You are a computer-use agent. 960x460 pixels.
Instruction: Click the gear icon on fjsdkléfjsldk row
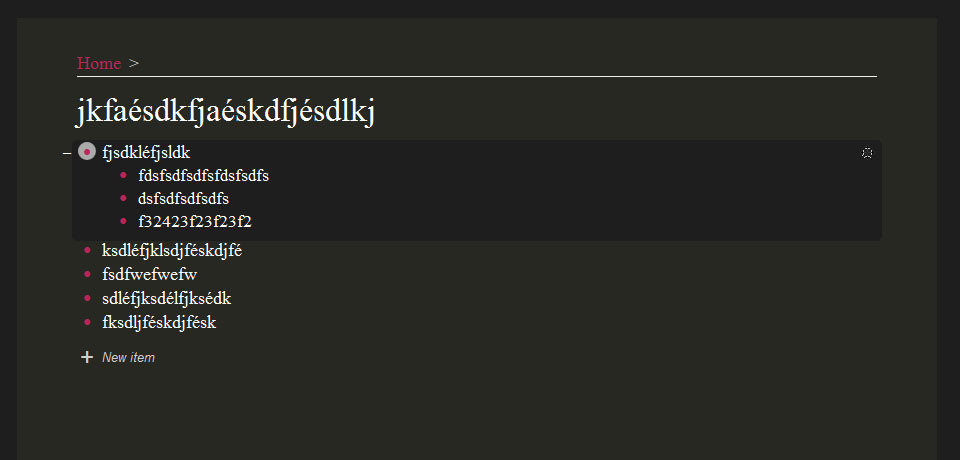(867, 153)
